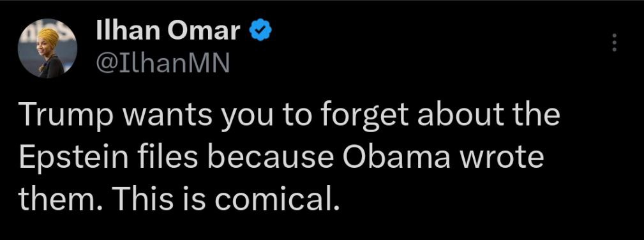Viewport: 644px width, 240px height.
Task: Open the three-dot more options menu
Action: pos(615,43)
